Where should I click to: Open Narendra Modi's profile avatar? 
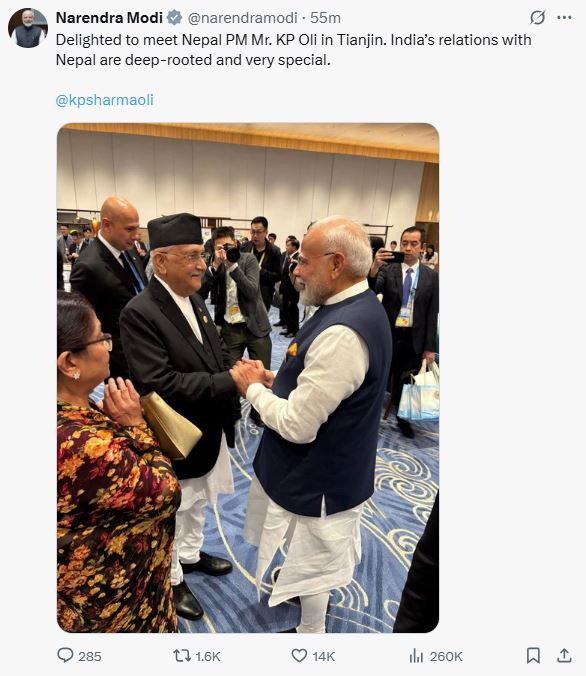(28, 28)
